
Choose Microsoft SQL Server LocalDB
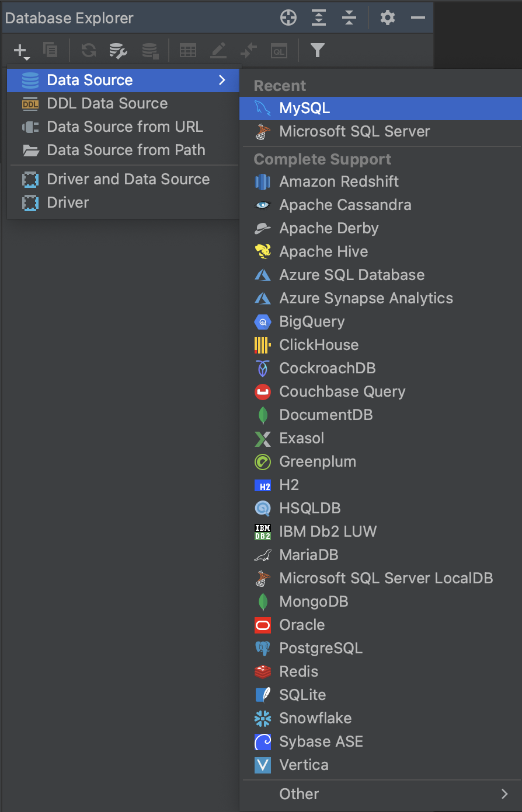pos(381,578)
